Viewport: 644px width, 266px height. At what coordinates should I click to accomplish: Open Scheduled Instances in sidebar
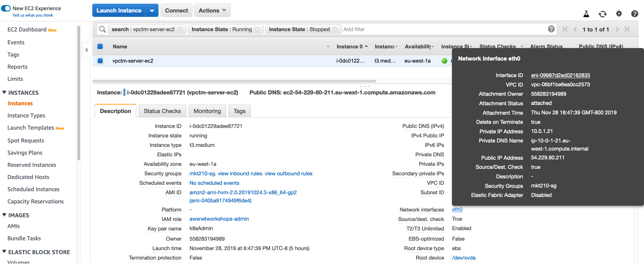(33, 189)
